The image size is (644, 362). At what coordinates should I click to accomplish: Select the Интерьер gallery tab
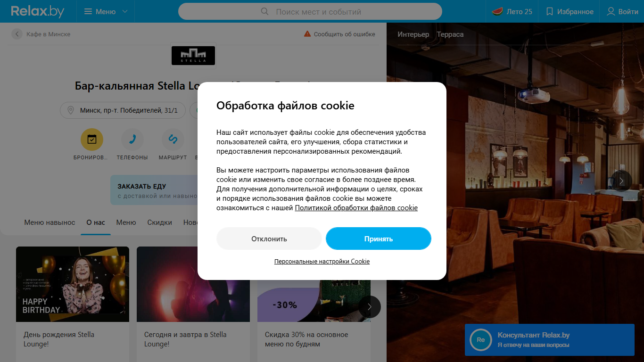pos(413,34)
